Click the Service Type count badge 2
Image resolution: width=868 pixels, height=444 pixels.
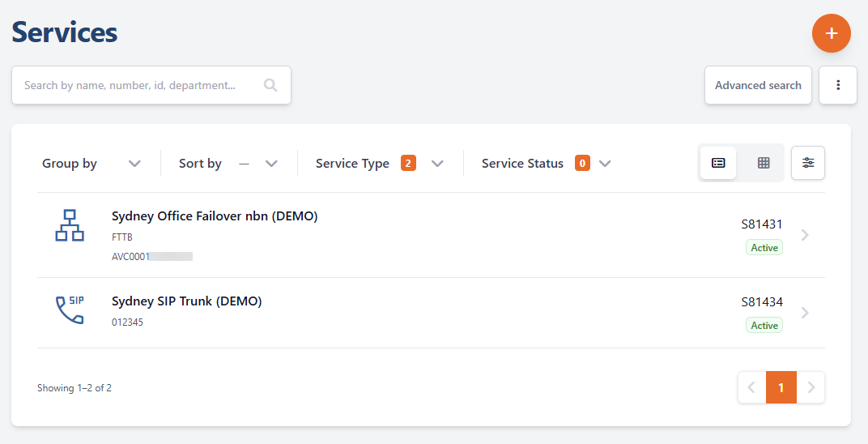[x=408, y=164]
